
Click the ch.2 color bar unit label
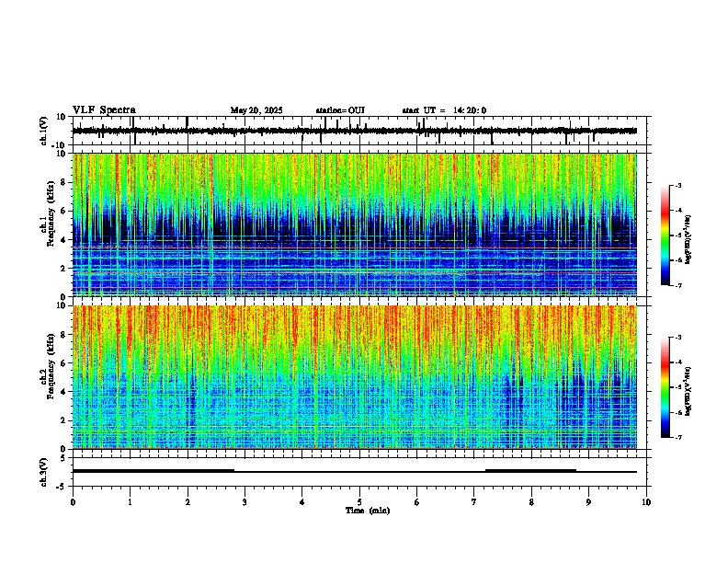coord(688,391)
